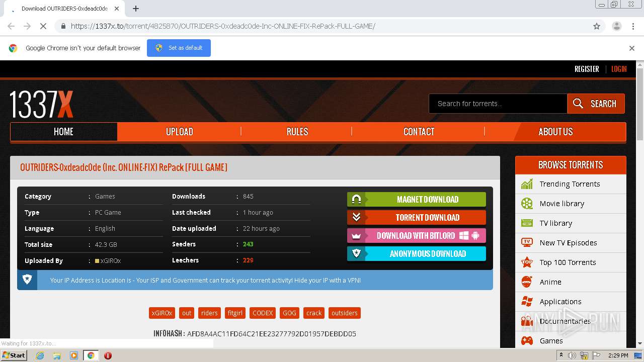The height and width of the screenshot is (362, 644).
Task: Click the outsiders tag
Action: tap(345, 313)
